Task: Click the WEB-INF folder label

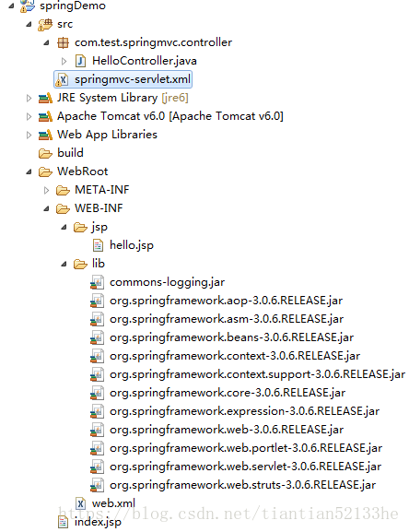Action: click(x=99, y=208)
